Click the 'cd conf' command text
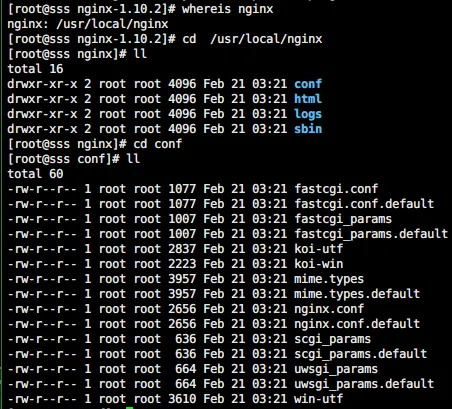Screen dimensions: 452x409 click(x=157, y=144)
